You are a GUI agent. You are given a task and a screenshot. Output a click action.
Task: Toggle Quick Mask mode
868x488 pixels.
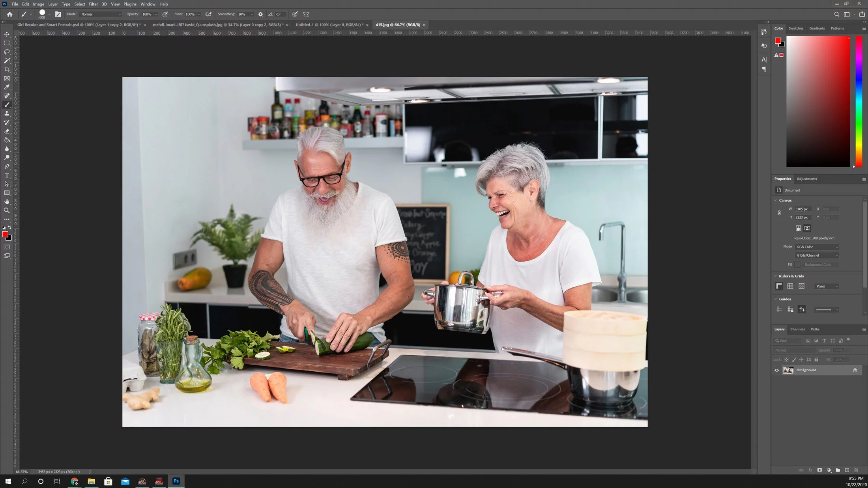pyautogui.click(x=7, y=247)
